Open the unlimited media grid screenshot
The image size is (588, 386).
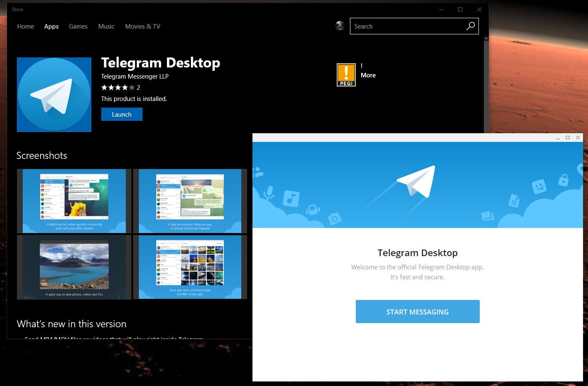tap(190, 267)
